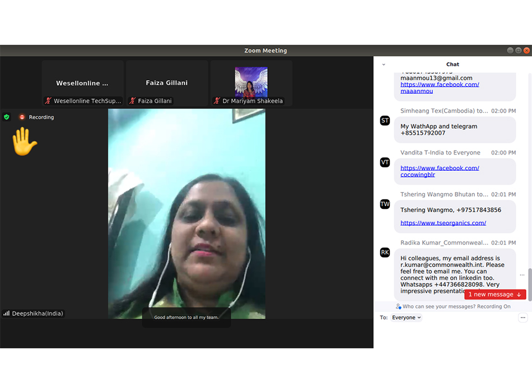Open the facebook.com/maaanmou link
This screenshot has width=532, height=392.
[440, 87]
